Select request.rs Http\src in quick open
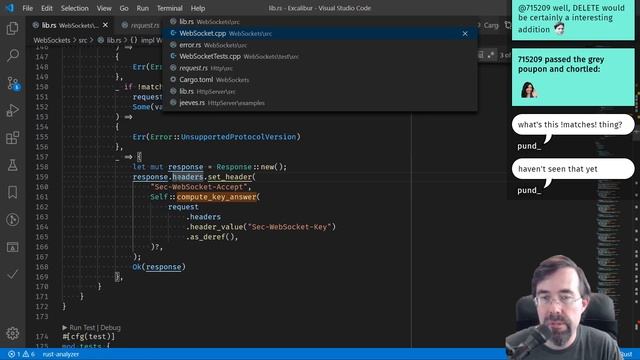Screen dimensions: 640x360 pyautogui.click(x=320, y=68)
